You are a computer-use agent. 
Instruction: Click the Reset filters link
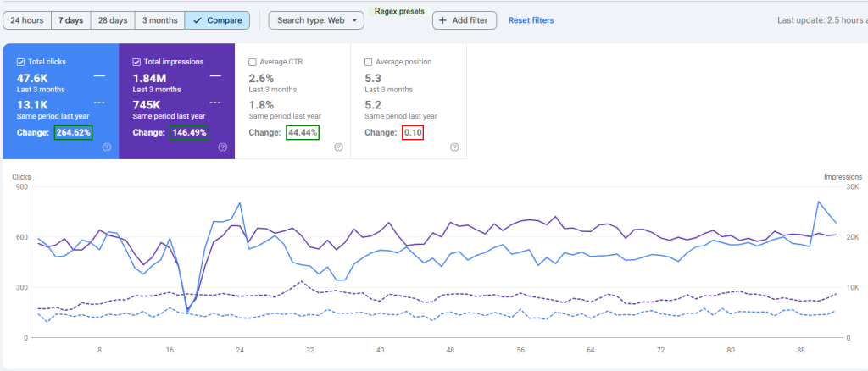(x=531, y=20)
